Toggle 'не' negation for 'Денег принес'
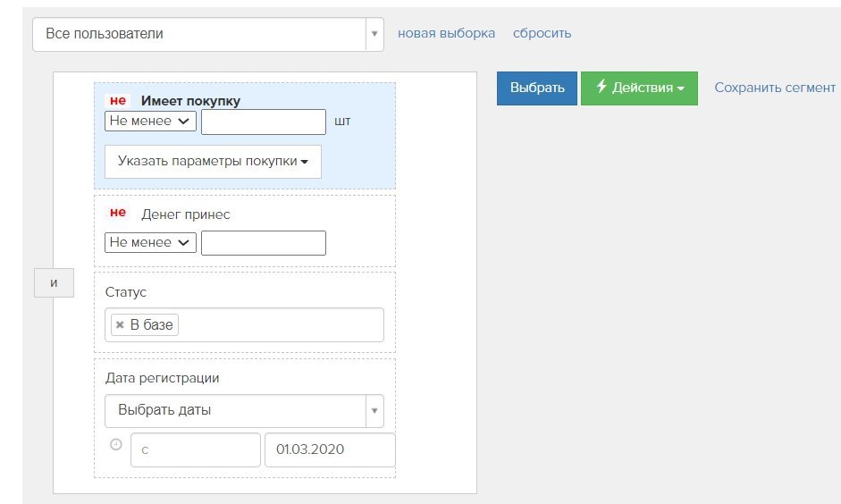Image resolution: width=841 pixels, height=504 pixels. click(x=118, y=213)
